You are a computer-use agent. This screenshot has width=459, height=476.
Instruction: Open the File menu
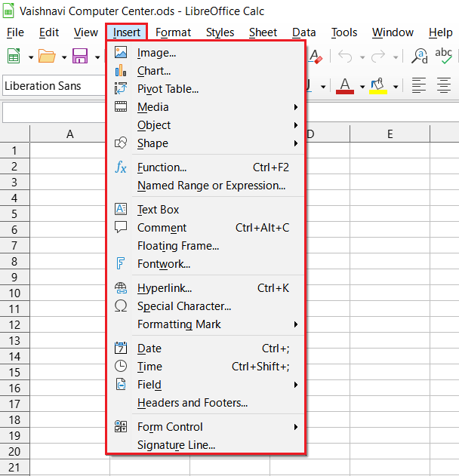(15, 32)
